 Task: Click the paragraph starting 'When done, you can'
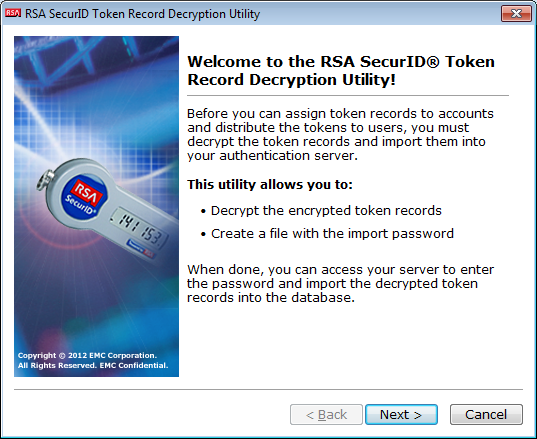[x=340, y=284]
